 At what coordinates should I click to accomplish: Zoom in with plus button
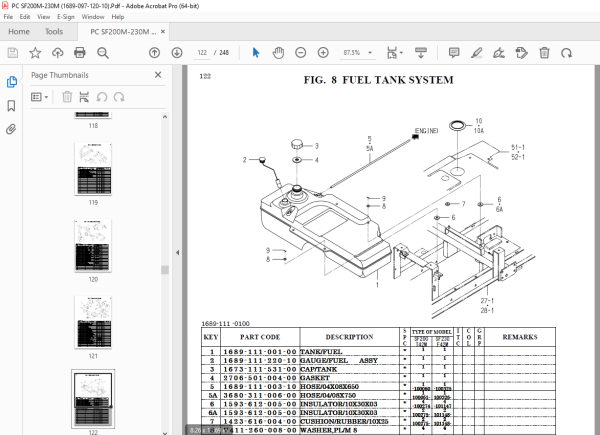pyautogui.click(x=323, y=53)
